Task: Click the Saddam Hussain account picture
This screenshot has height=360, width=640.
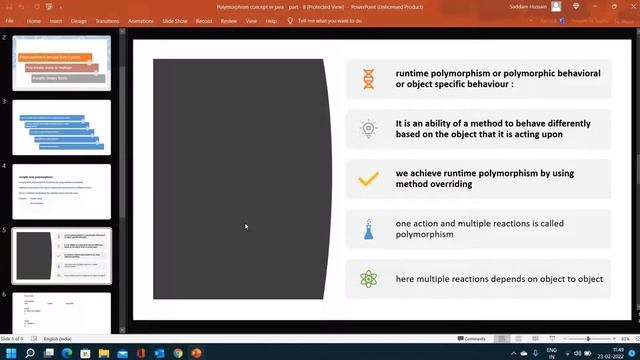Action: coord(556,7)
